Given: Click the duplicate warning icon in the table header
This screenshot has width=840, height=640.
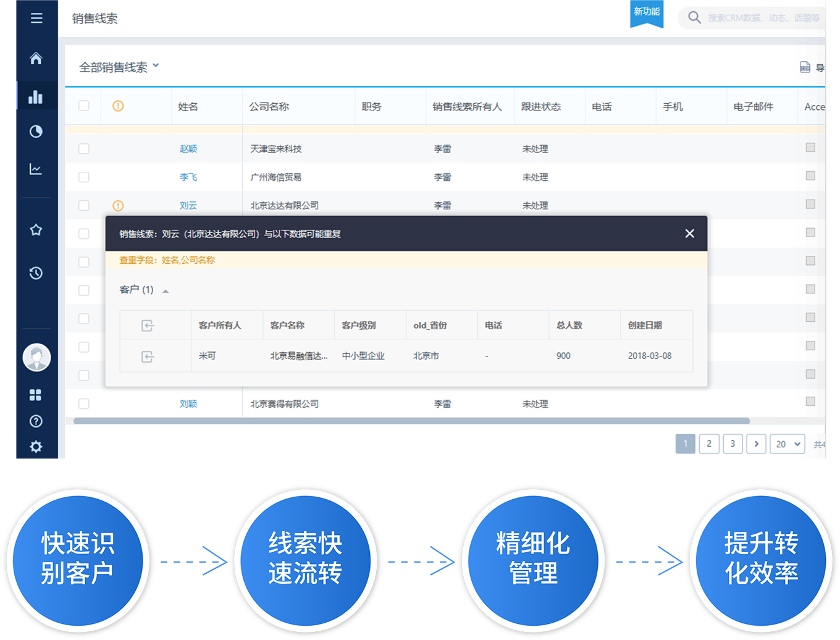Looking at the screenshot, I should tap(118, 106).
